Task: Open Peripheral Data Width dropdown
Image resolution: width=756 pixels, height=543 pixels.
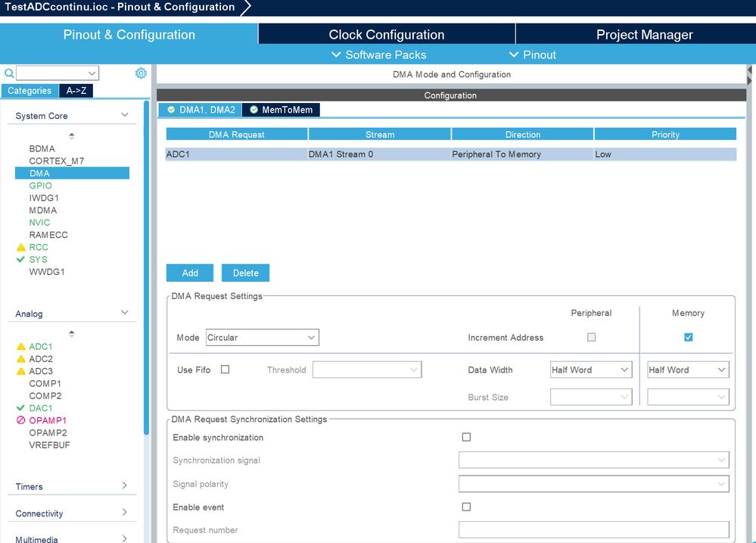Action: (x=591, y=370)
